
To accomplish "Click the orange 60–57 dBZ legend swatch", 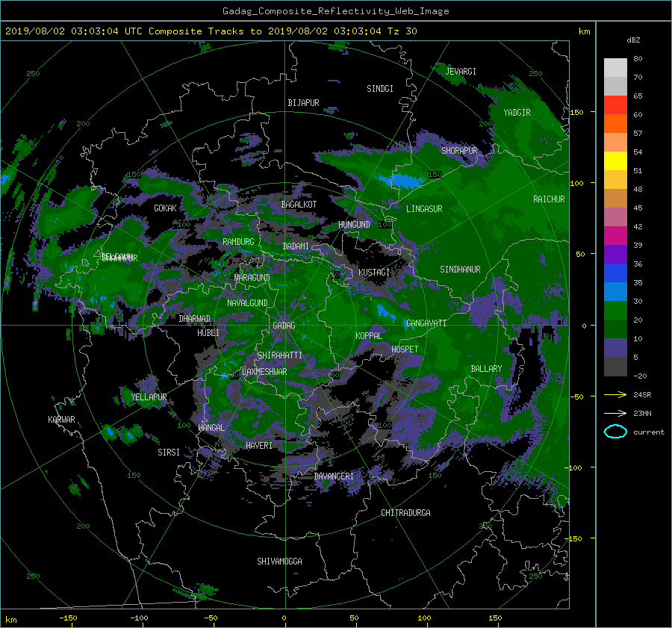I will click(615, 124).
